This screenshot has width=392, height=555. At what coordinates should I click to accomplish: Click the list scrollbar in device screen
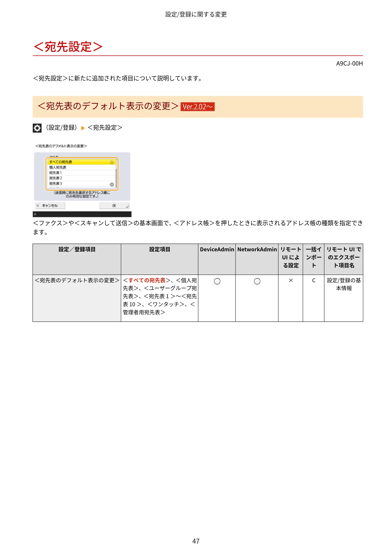point(116,173)
